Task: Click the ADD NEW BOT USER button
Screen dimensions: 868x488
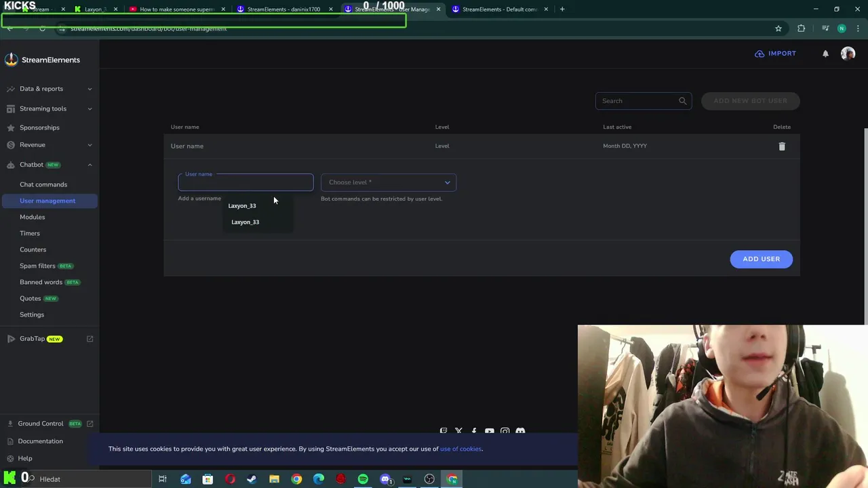Action: 751,101
